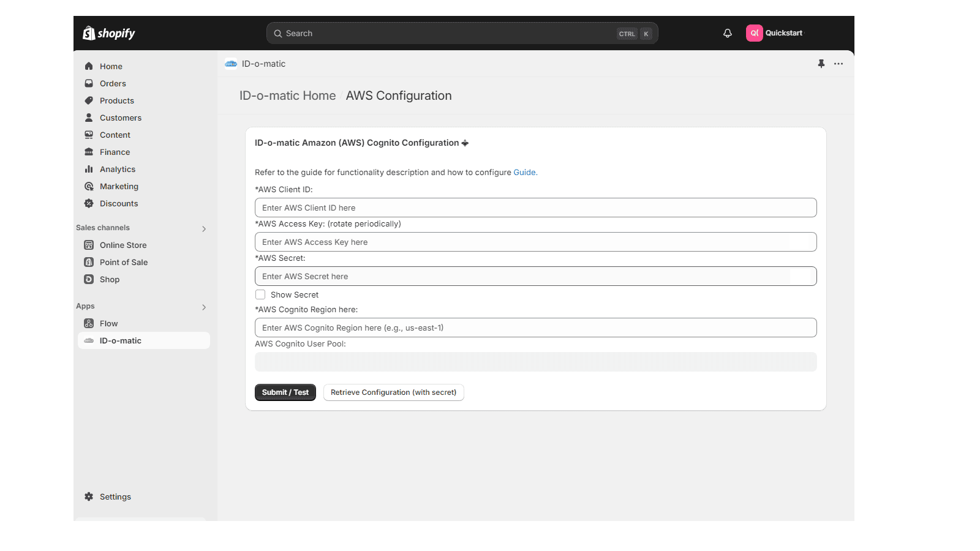Open the three-dot more actions menu
The image size is (980, 551).
coord(839,64)
